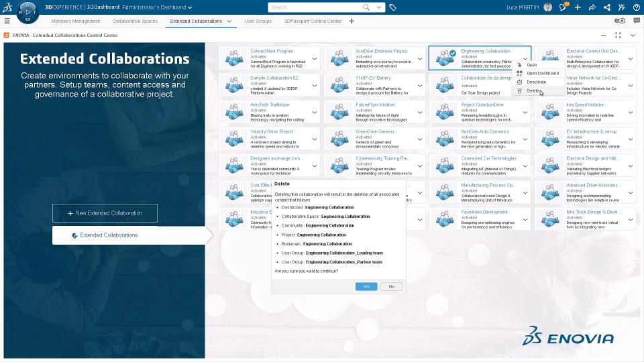
Task: Open the Extended Collaborations tab
Action: pyautogui.click(x=196, y=21)
